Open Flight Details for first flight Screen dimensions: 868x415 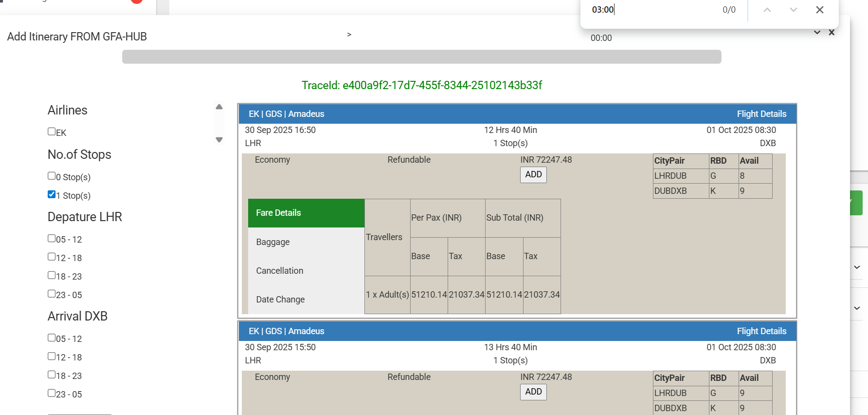coord(761,114)
